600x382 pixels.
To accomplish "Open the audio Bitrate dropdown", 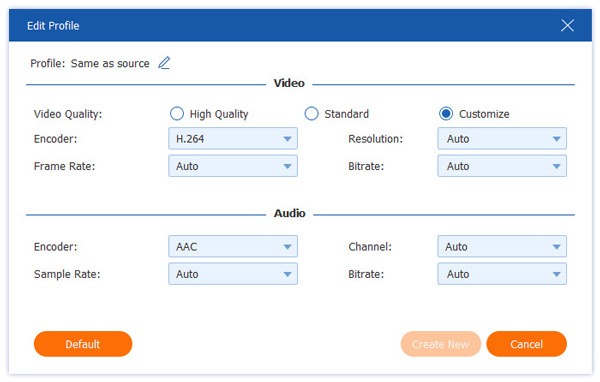I will pyautogui.click(x=502, y=274).
